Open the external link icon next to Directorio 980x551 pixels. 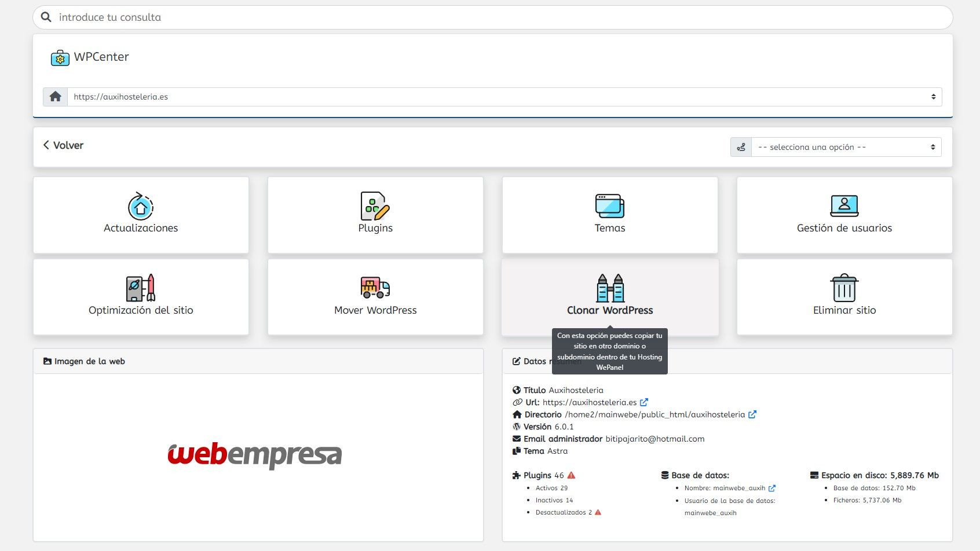pyautogui.click(x=752, y=414)
